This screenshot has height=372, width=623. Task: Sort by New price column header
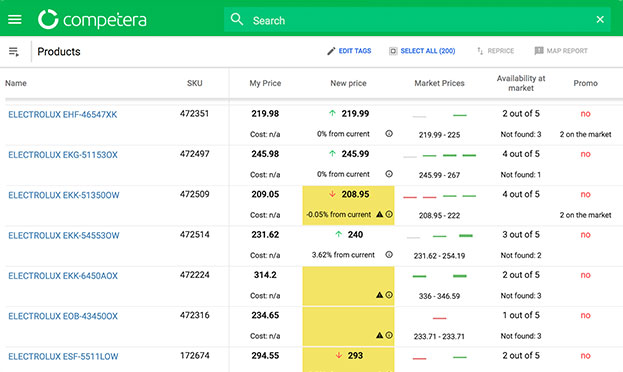point(348,83)
